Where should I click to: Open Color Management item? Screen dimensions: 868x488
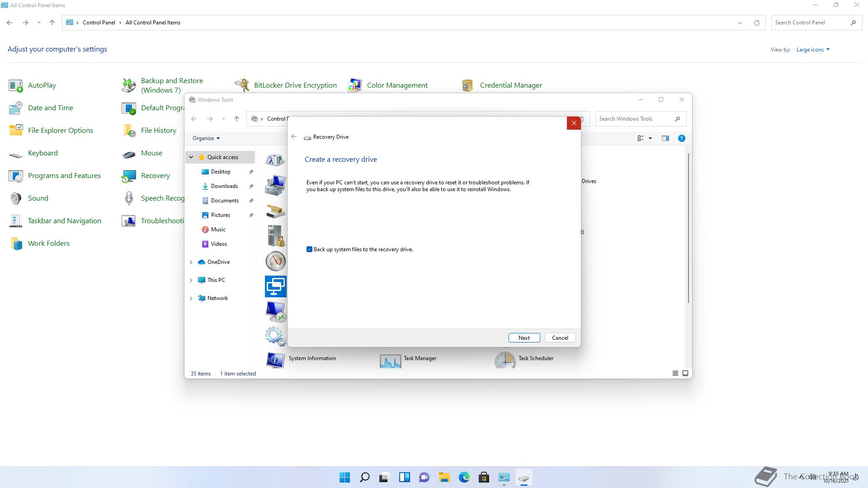[x=388, y=85]
